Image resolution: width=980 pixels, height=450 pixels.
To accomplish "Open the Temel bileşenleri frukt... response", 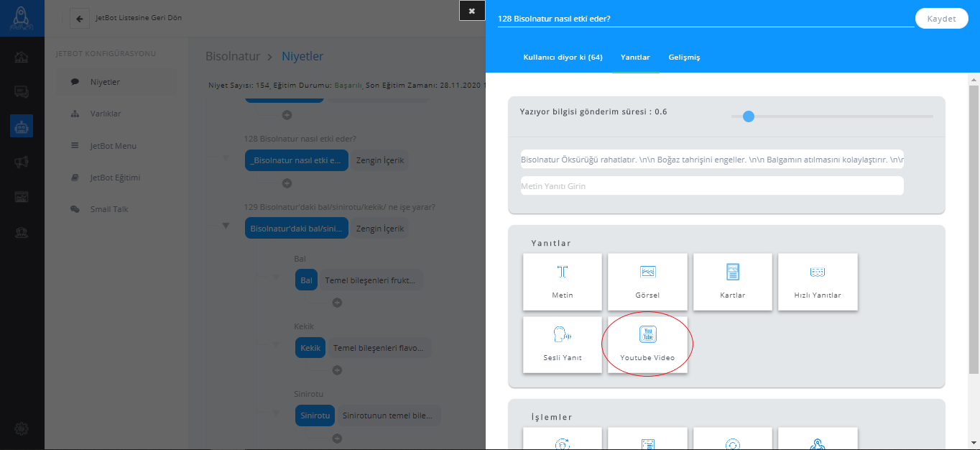I will tap(370, 280).
